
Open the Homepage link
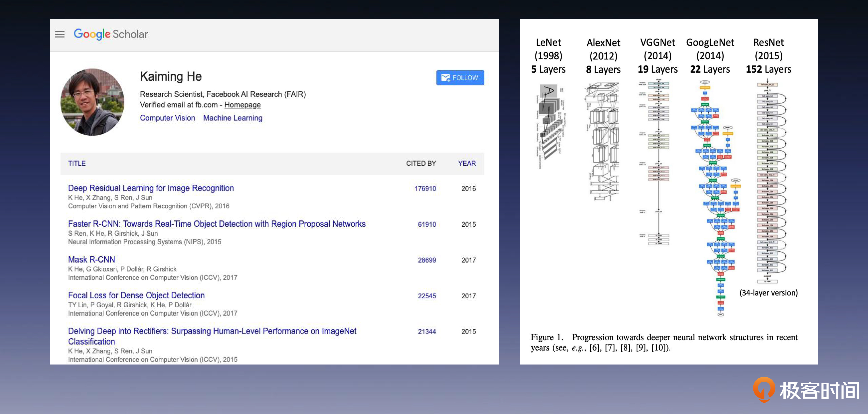tap(242, 105)
